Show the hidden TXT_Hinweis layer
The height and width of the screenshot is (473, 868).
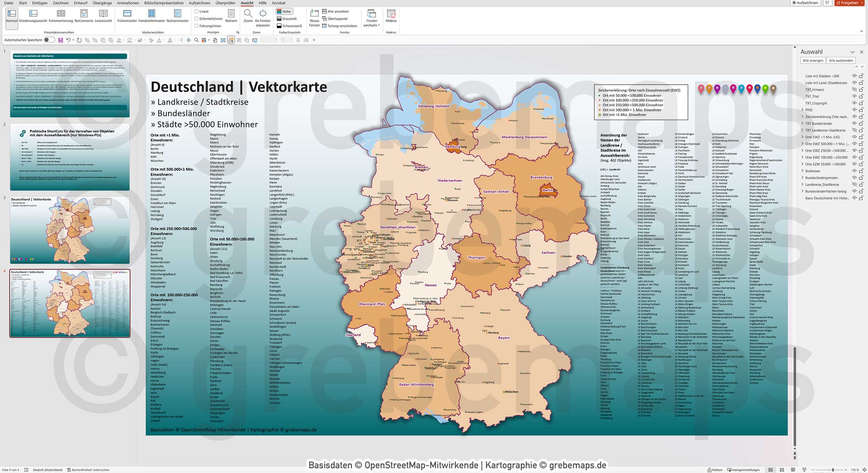[x=855, y=89]
